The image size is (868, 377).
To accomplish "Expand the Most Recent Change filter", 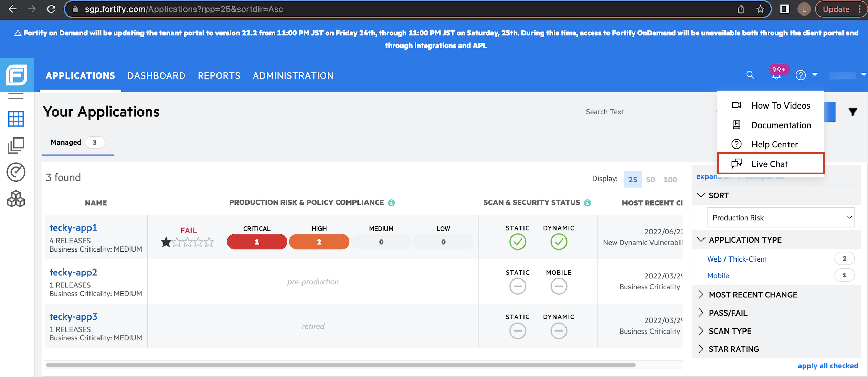I will point(752,295).
